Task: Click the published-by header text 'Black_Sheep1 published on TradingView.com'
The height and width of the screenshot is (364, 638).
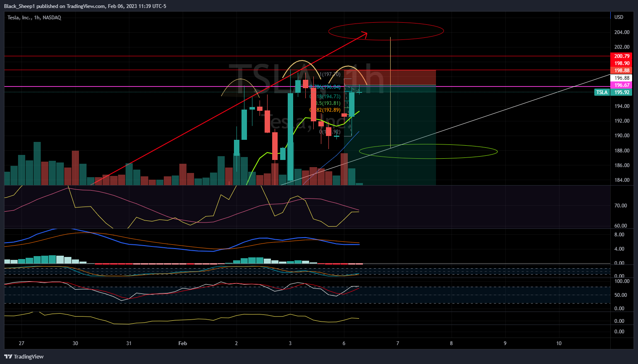Action: tap(55, 6)
